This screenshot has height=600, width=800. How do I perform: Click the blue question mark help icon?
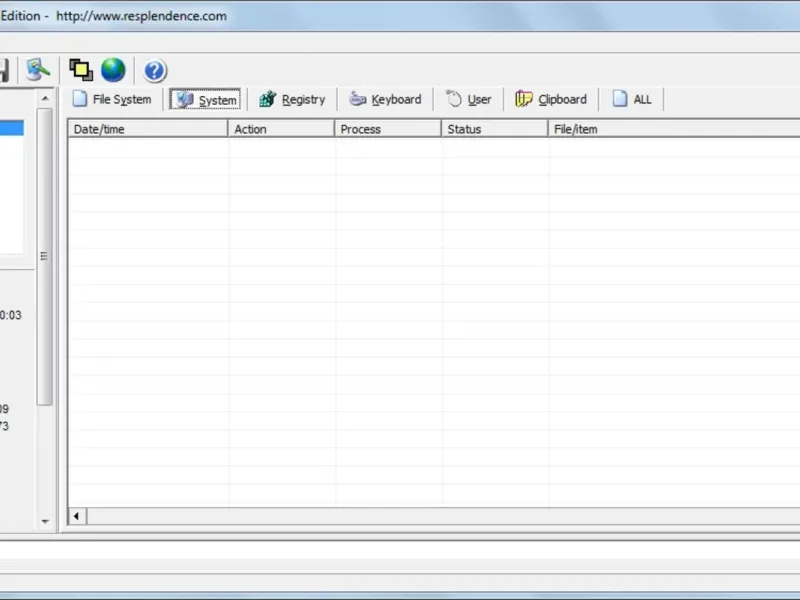tap(154, 71)
